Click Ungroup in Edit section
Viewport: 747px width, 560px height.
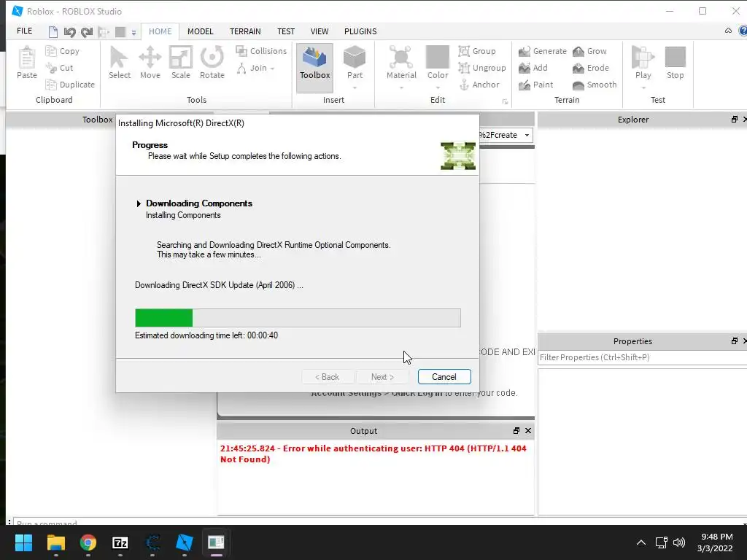pyautogui.click(x=482, y=68)
